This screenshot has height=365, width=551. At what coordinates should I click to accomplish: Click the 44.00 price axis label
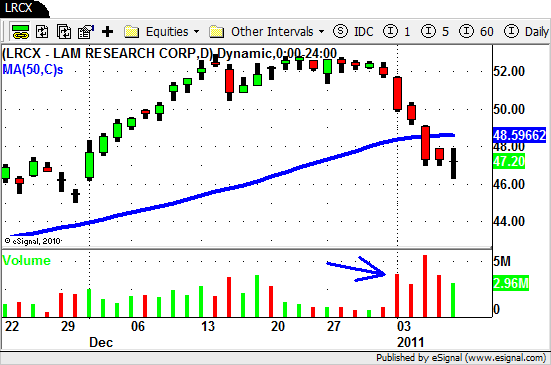tap(509, 221)
